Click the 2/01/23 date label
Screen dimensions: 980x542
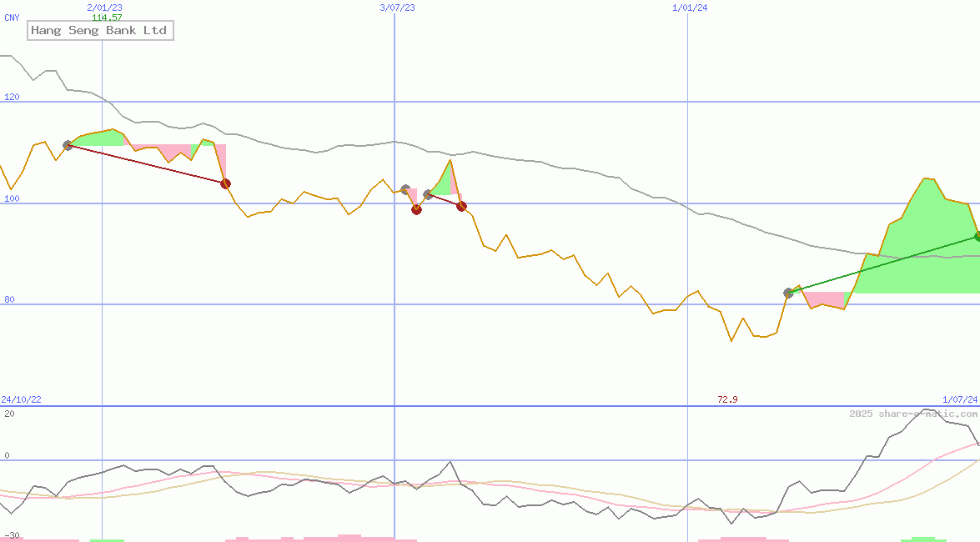[x=105, y=8]
